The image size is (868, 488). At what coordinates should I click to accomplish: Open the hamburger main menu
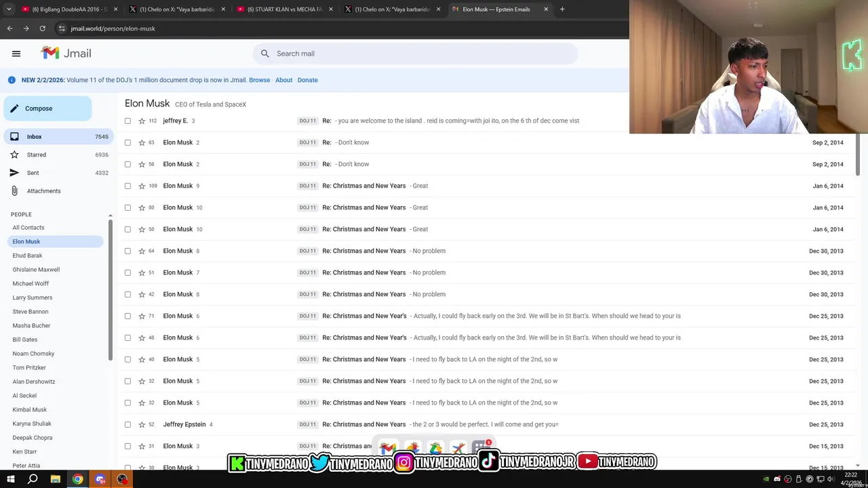tap(16, 54)
